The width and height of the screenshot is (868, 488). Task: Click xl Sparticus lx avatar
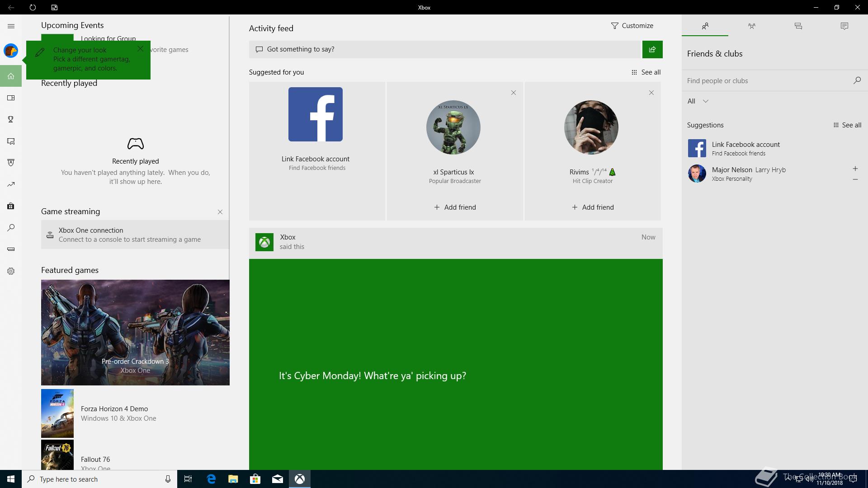coord(453,127)
